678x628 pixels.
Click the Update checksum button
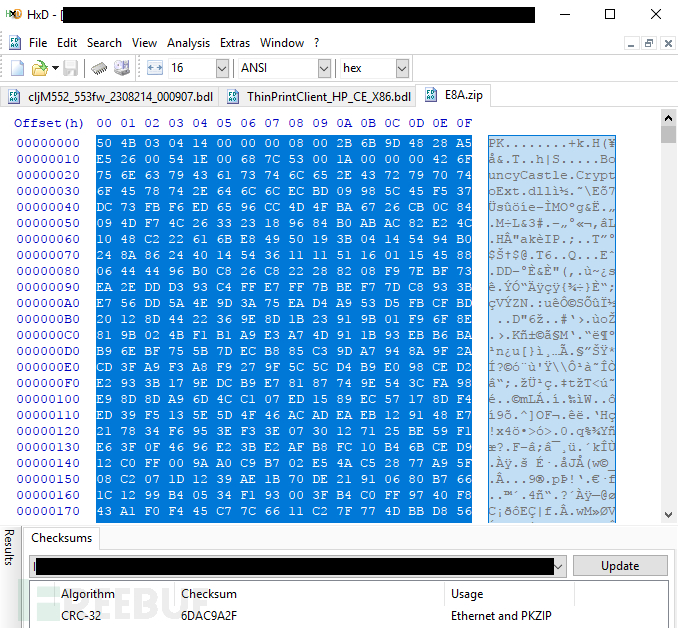(619, 566)
